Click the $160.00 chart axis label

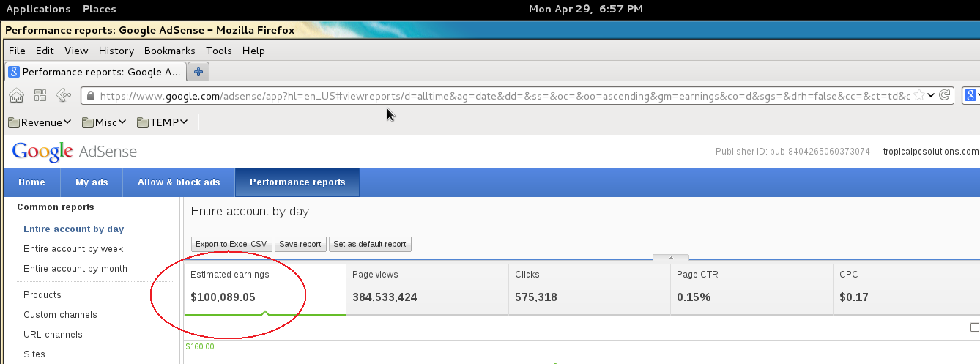click(200, 346)
